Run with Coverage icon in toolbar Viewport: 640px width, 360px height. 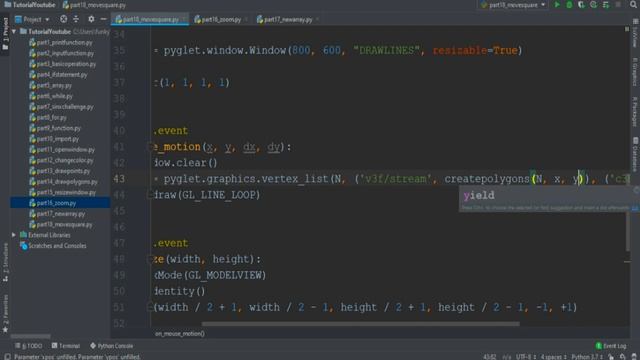click(x=581, y=5)
